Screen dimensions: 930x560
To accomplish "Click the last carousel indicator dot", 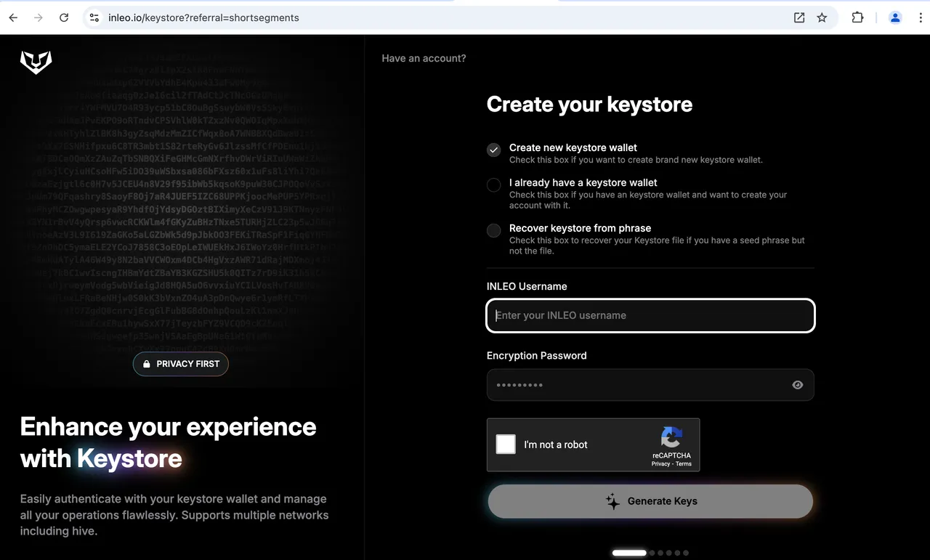I will tap(686, 553).
